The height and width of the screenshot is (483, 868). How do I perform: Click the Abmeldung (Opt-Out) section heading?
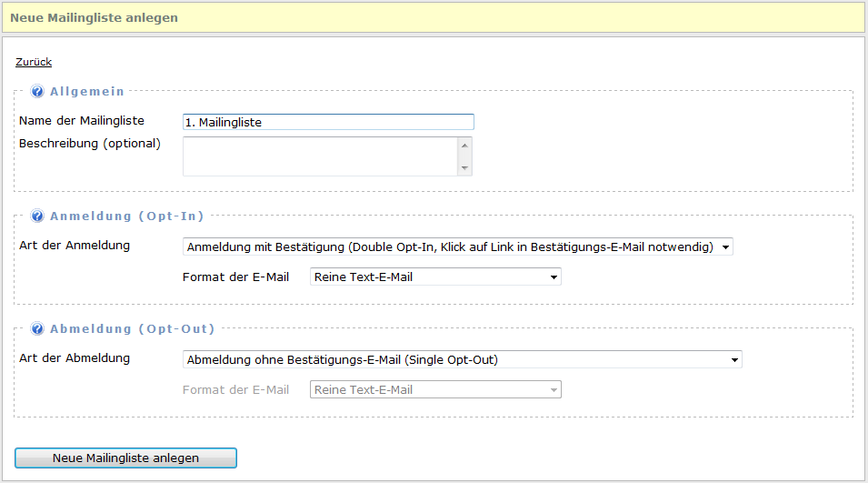point(132,329)
